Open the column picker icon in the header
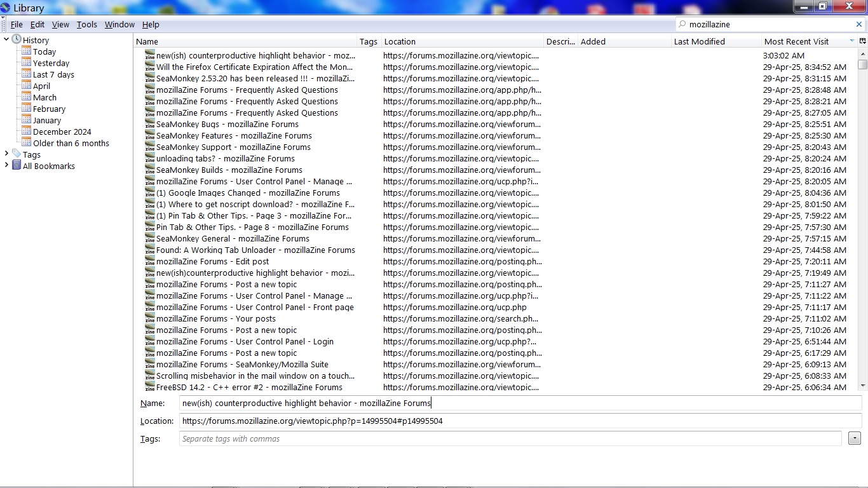This screenshot has width=868, height=488. [x=862, y=41]
